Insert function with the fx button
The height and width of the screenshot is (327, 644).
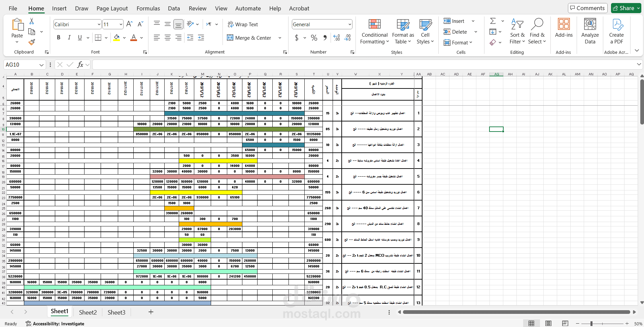tap(80, 65)
